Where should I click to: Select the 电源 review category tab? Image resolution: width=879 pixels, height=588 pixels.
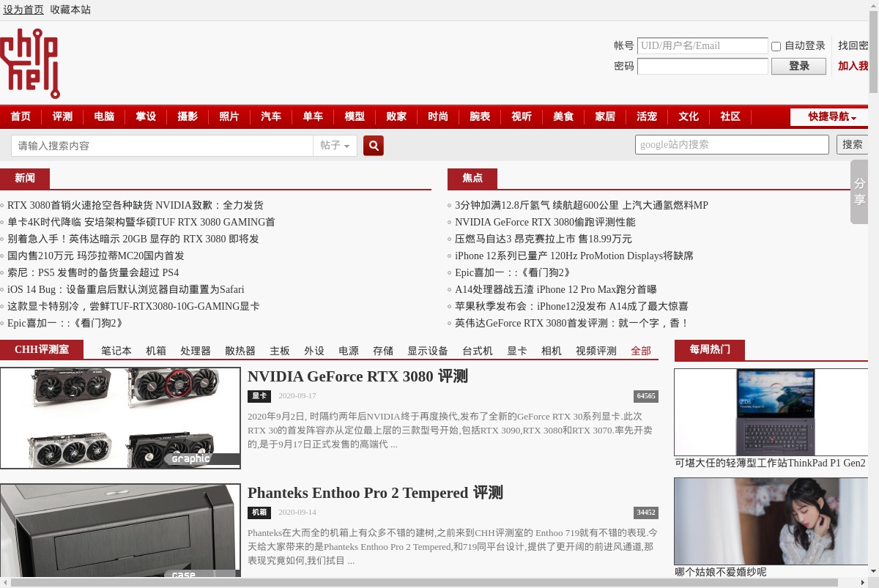point(349,351)
